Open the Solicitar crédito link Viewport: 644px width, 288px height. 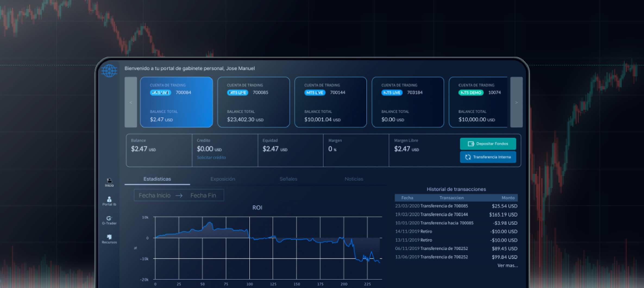[211, 158]
